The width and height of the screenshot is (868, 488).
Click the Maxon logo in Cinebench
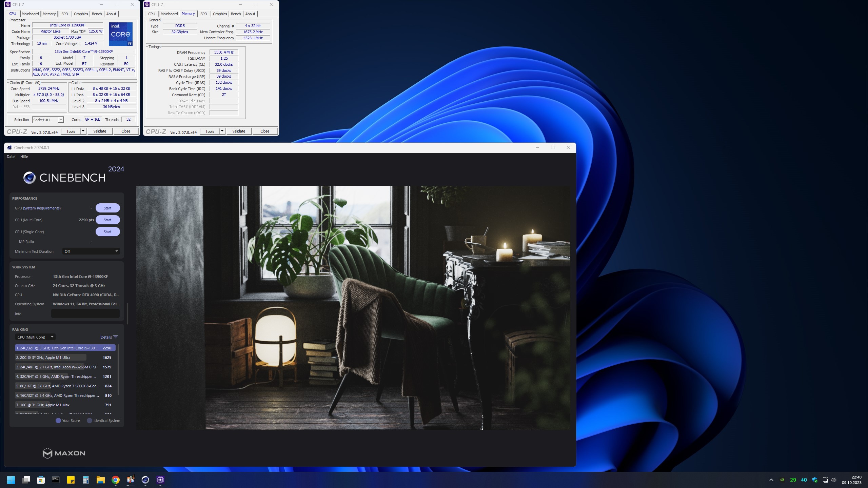pyautogui.click(x=64, y=453)
